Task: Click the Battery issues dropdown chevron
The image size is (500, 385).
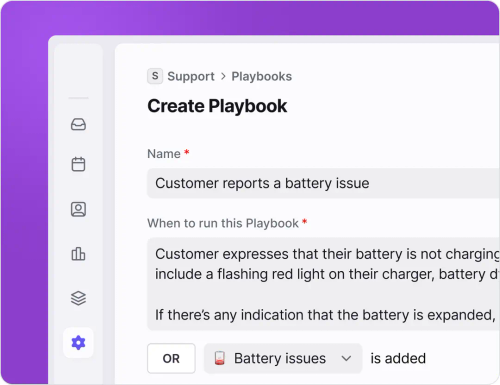Action: [x=346, y=359]
